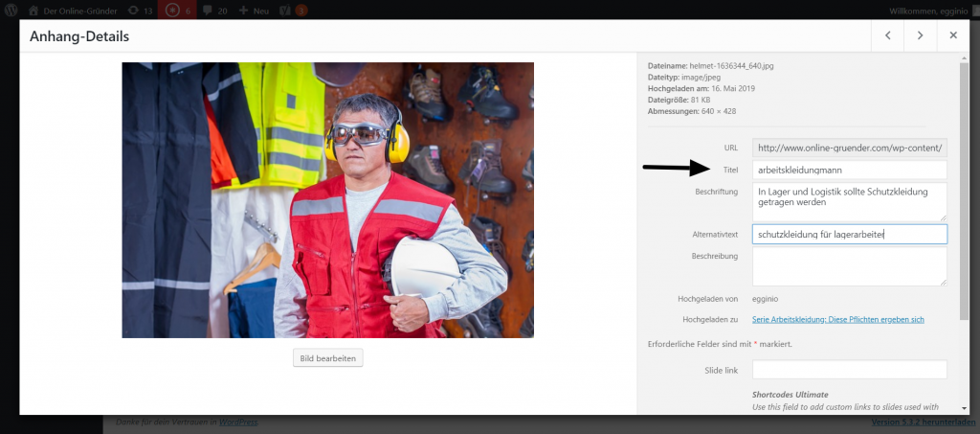Click the Abmessungen 640 × 428 text
Viewport: 980px width, 434px height.
pos(692,111)
